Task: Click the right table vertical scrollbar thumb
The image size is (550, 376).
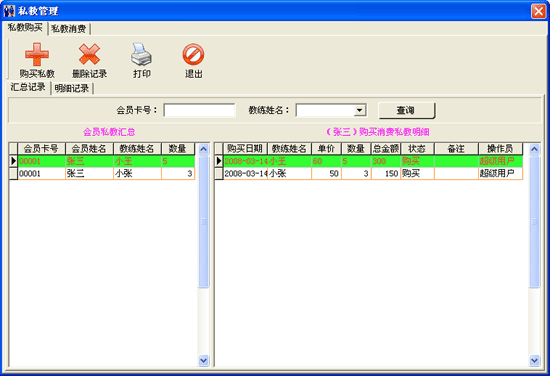Action: pos(534,222)
